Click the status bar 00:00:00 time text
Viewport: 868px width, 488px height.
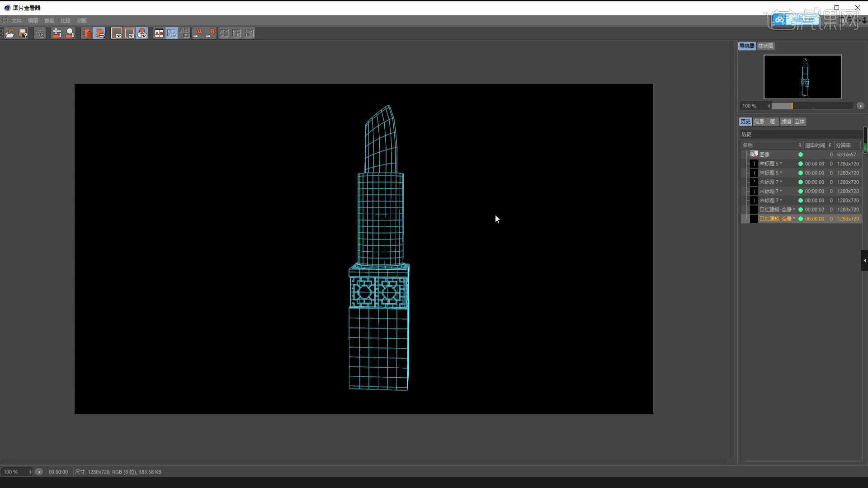tap(58, 472)
